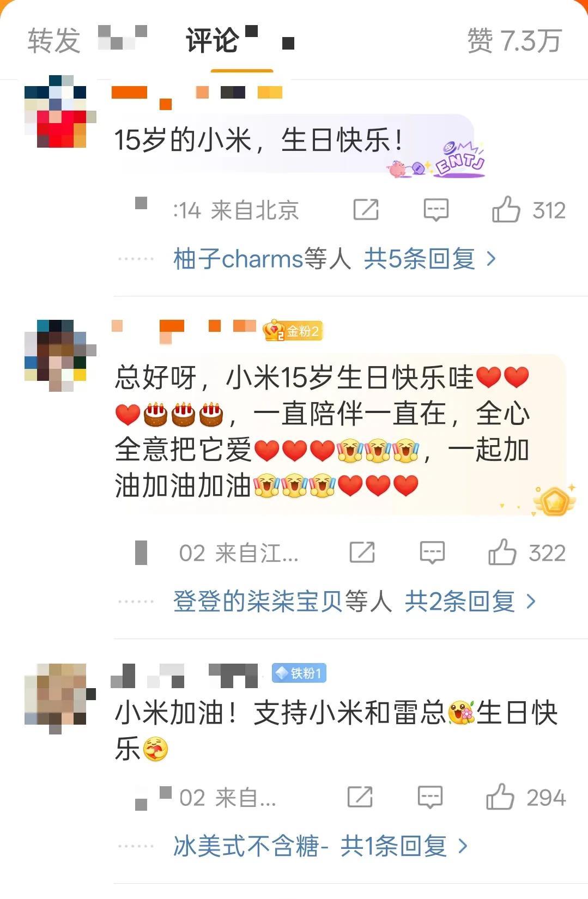The width and height of the screenshot is (588, 899).
Task: Open 柚子charms user profile link
Action: pos(238,258)
